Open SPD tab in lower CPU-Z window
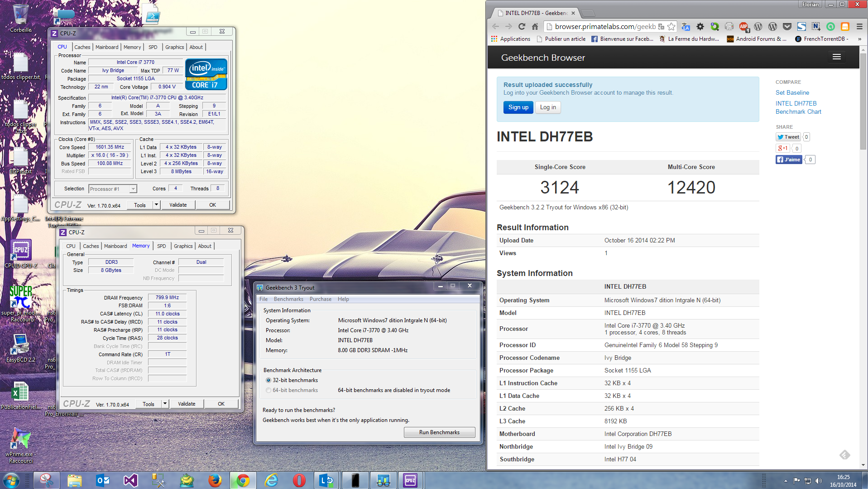The image size is (868, 489). [x=161, y=246]
